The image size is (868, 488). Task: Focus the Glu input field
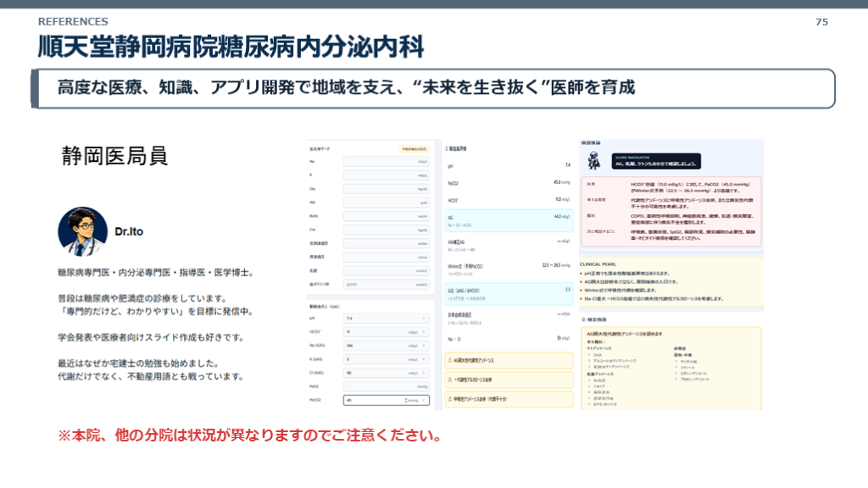click(387, 189)
